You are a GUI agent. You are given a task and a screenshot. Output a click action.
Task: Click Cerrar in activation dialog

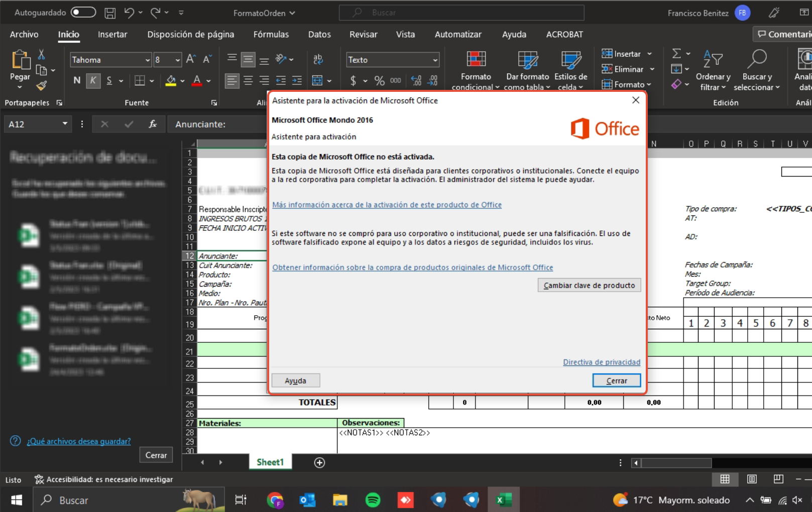[617, 380]
